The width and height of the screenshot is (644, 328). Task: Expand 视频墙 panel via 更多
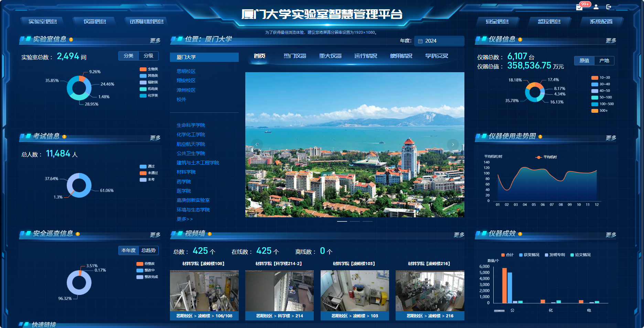pyautogui.click(x=459, y=235)
